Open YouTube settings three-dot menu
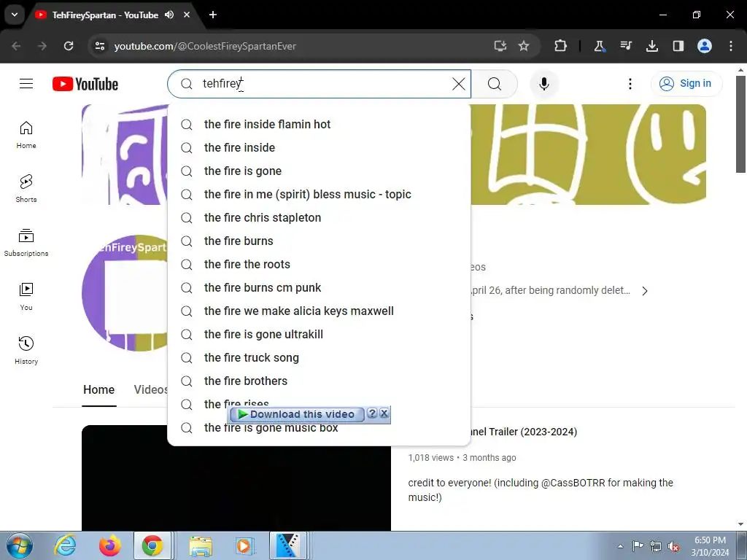747x560 pixels. click(x=630, y=84)
